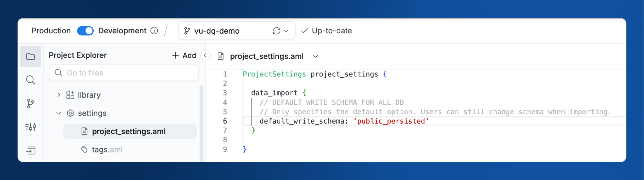The width and height of the screenshot is (644, 180).
Task: Click the file icon in the editor tab
Action: point(221,56)
